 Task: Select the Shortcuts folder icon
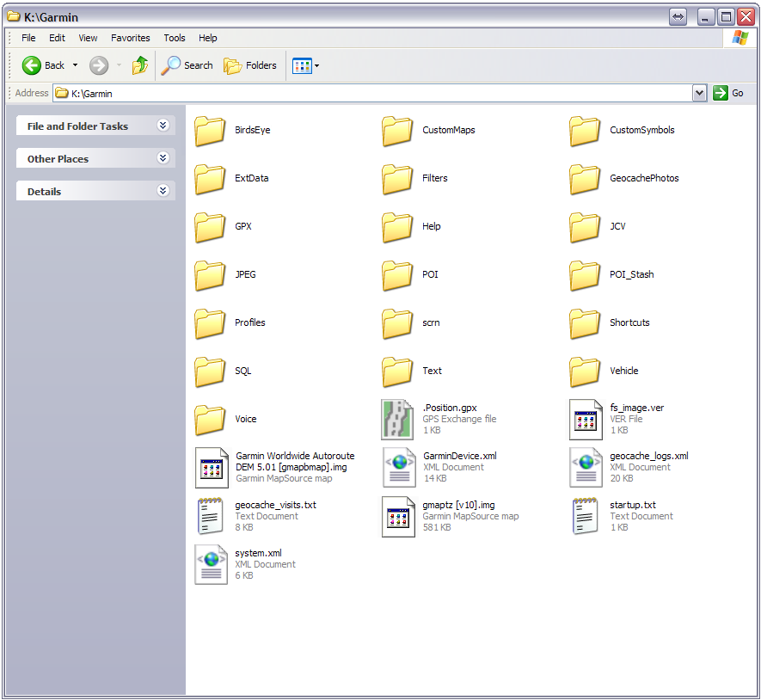pos(585,322)
